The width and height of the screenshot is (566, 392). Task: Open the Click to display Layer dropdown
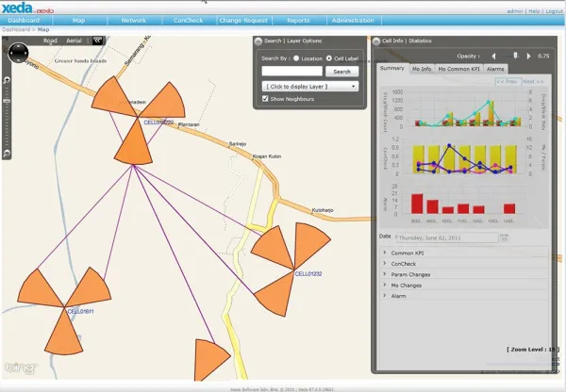point(310,85)
